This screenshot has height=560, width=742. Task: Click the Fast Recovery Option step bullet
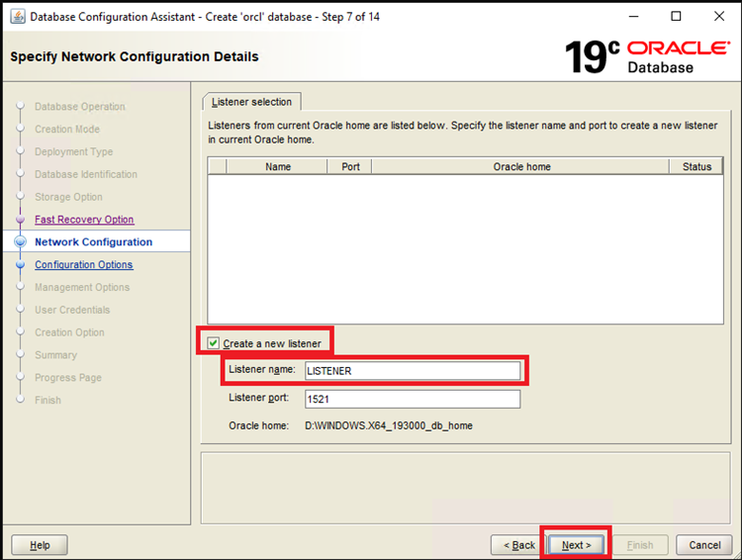click(21, 220)
